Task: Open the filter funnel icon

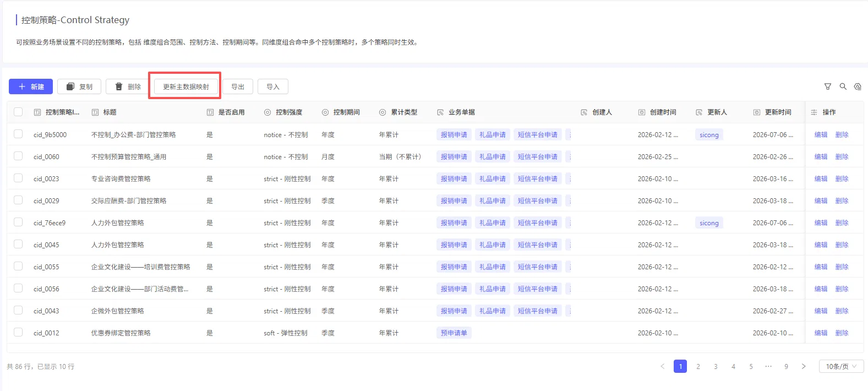Action: 827,86
